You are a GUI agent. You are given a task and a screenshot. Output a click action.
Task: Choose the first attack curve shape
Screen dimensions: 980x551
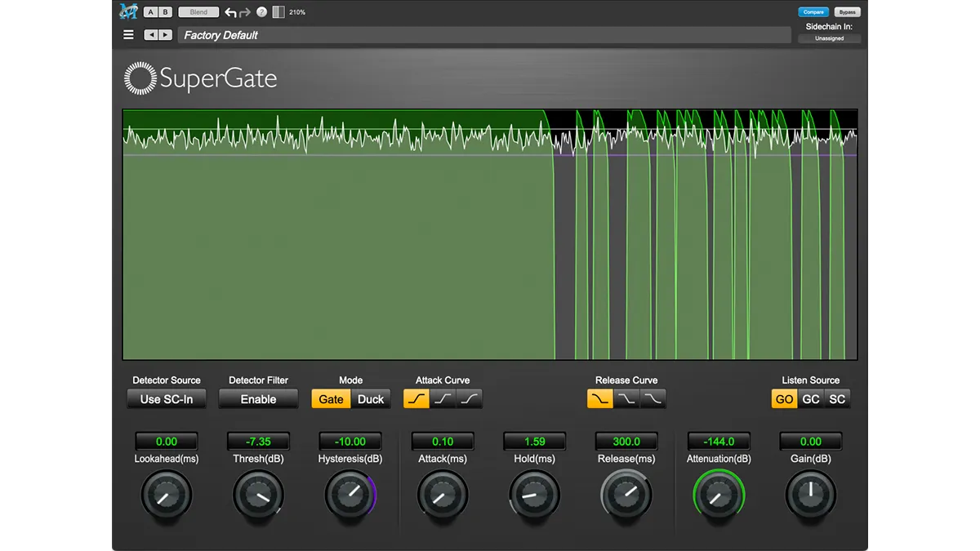[x=416, y=399]
